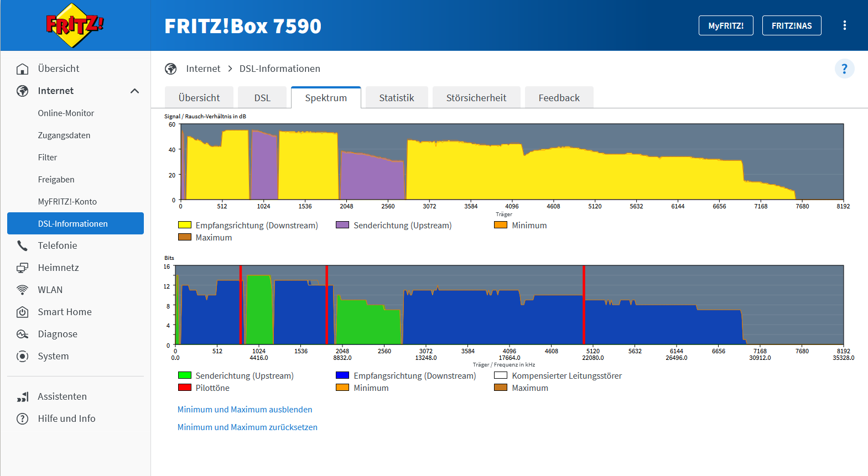868x476 pixels.
Task: Collapse the Internet menu chevron
Action: [134, 91]
